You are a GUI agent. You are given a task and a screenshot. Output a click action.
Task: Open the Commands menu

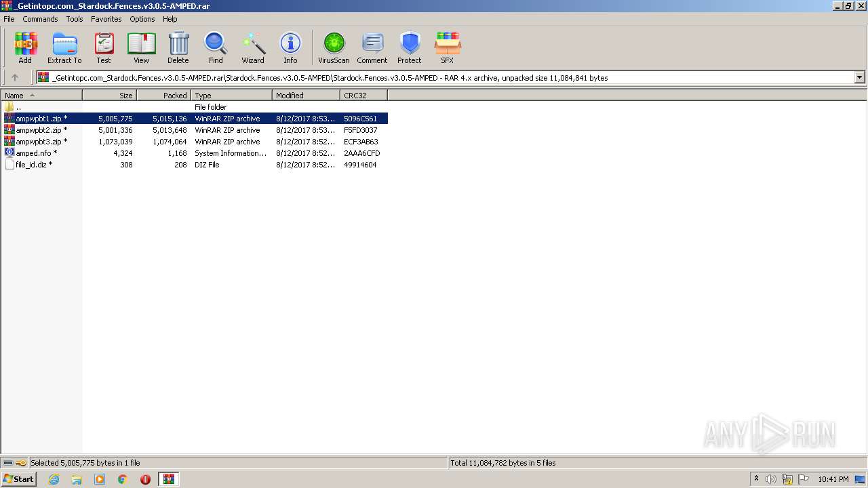(x=40, y=19)
